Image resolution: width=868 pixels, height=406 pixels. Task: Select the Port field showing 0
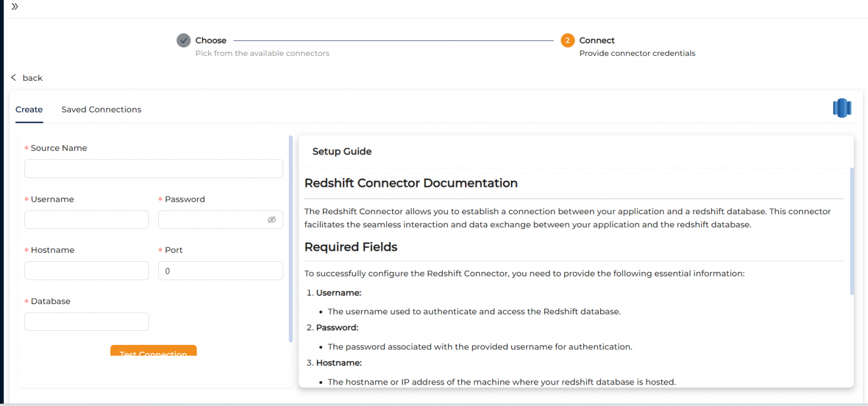tap(220, 270)
